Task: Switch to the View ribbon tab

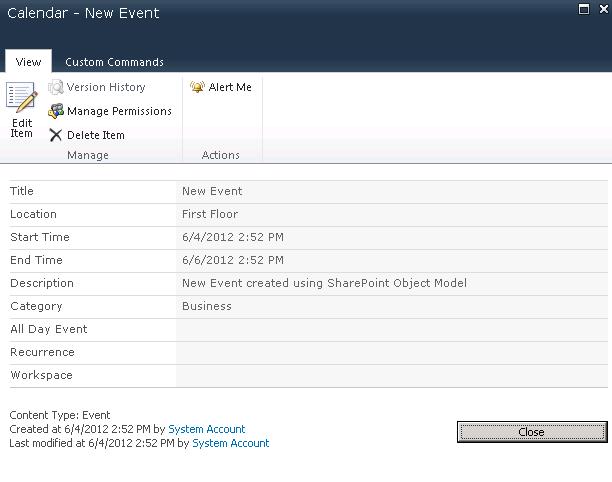Action: point(28,62)
